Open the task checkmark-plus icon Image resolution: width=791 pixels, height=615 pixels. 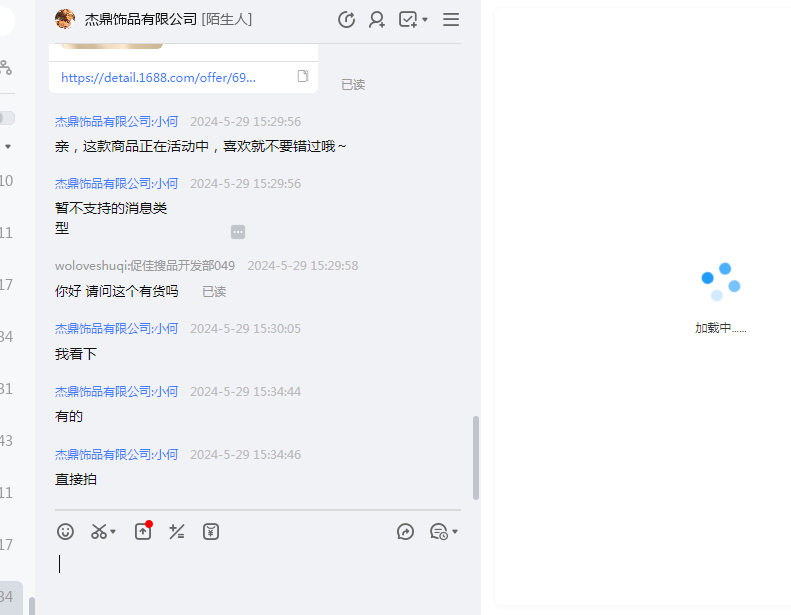coord(408,20)
